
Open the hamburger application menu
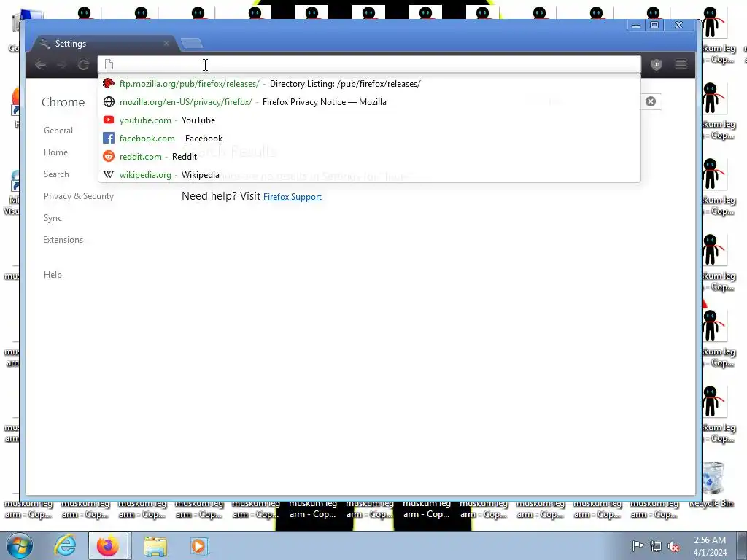(681, 64)
